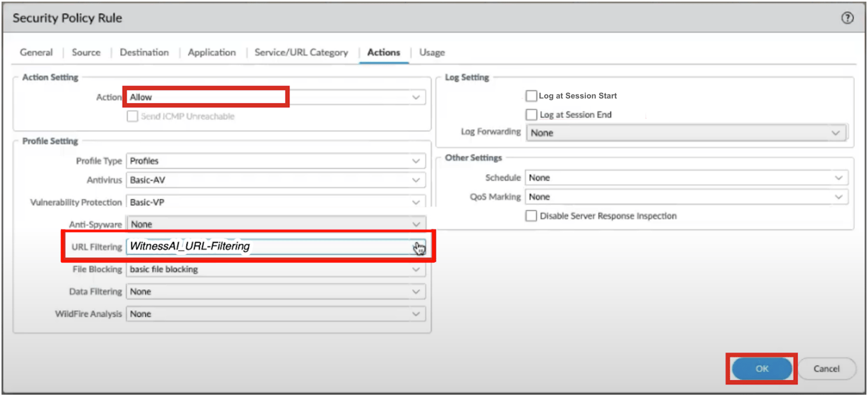Open the Schedule dropdown
The width and height of the screenshot is (868, 396).
(687, 178)
